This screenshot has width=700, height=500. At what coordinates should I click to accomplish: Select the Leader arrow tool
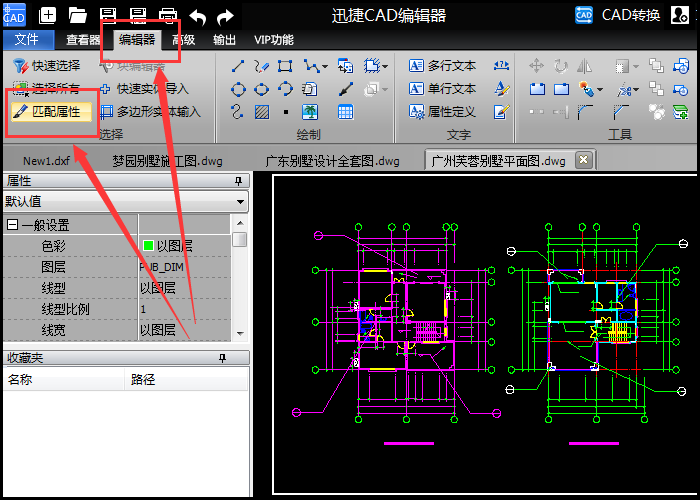pos(346,89)
